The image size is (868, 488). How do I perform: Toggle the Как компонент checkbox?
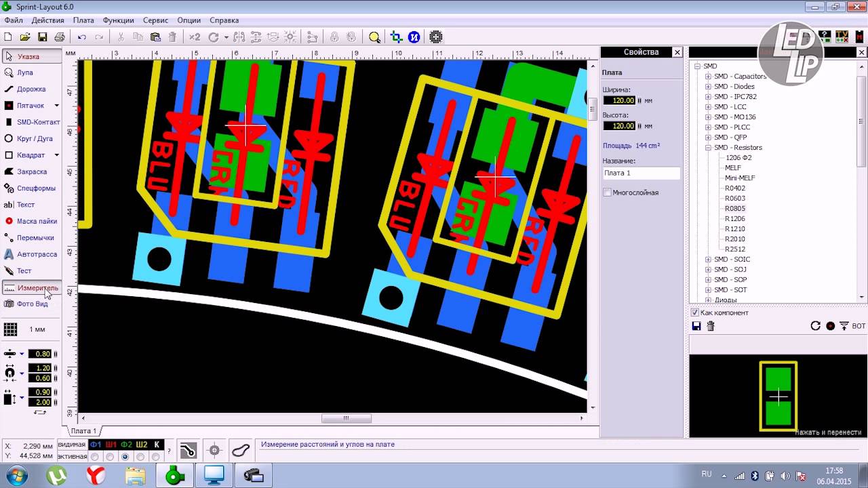pyautogui.click(x=694, y=312)
